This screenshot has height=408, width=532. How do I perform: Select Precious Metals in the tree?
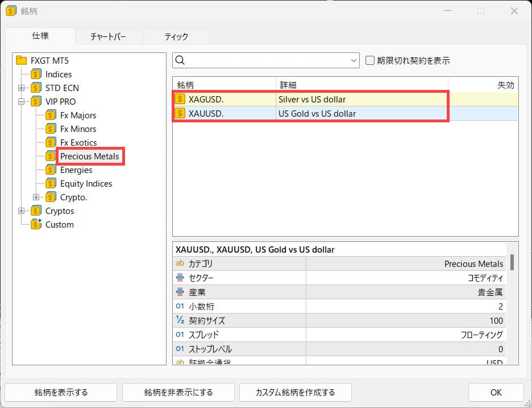(x=90, y=156)
